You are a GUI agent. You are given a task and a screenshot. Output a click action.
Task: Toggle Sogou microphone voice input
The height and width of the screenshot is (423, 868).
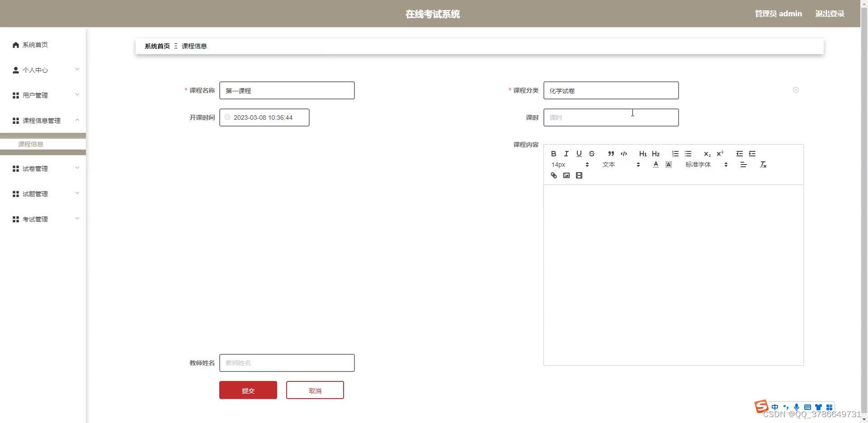tap(797, 407)
